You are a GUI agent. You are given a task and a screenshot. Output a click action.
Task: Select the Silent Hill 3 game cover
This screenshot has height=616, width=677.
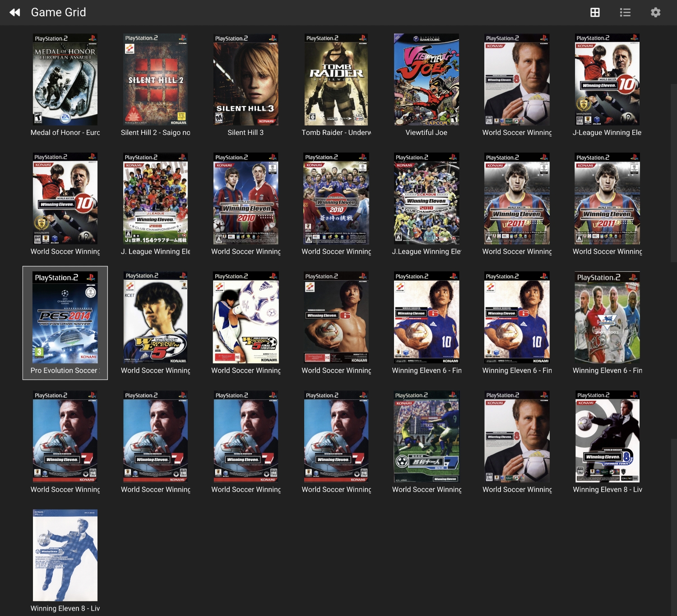coord(246,79)
